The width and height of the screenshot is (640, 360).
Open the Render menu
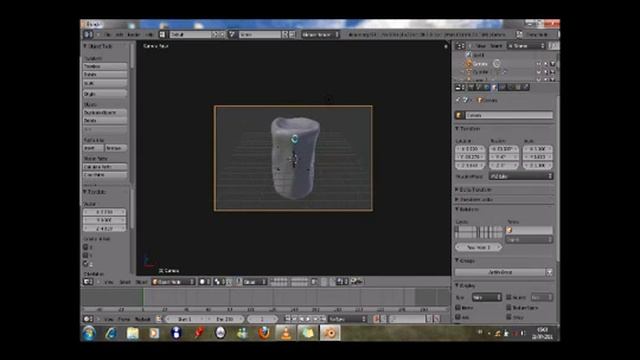133,35
